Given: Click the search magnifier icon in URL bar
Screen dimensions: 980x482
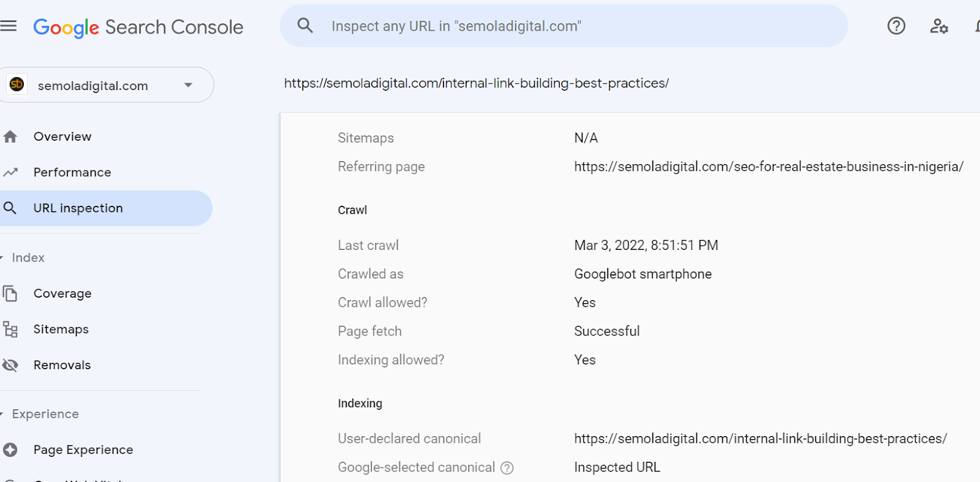Looking at the screenshot, I should pos(305,26).
